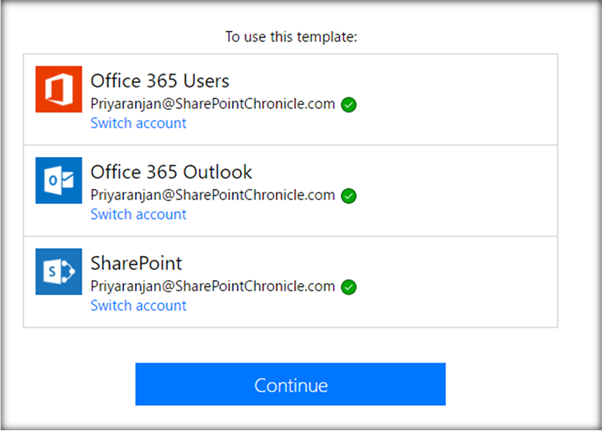Click empty space in Office 365 Users row

(460, 99)
